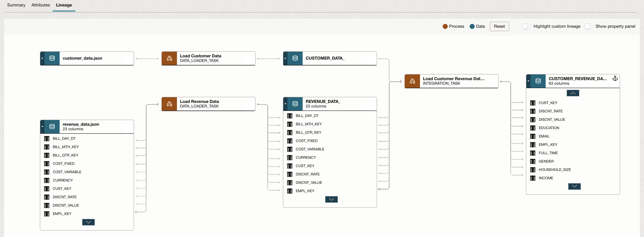The width and height of the screenshot is (644, 237).
Task: Collapse the revenue_data.json column list
Action: coord(42,127)
